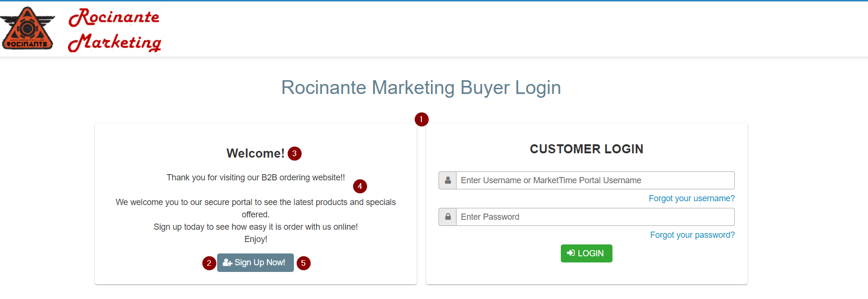The width and height of the screenshot is (868, 299).
Task: Select the B2B ordering website thank-you line
Action: point(256,178)
